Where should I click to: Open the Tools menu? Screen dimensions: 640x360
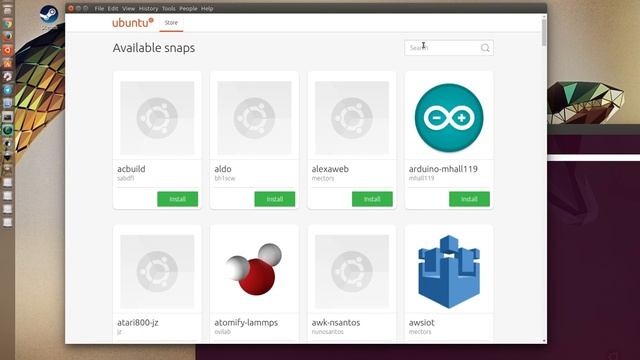click(x=169, y=8)
